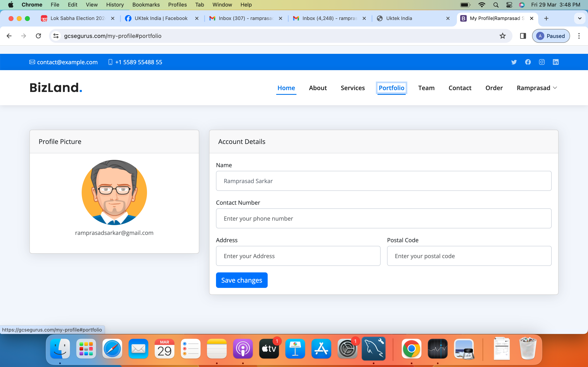Bookmark this page with star icon
This screenshot has width=588, height=367.
click(x=502, y=36)
